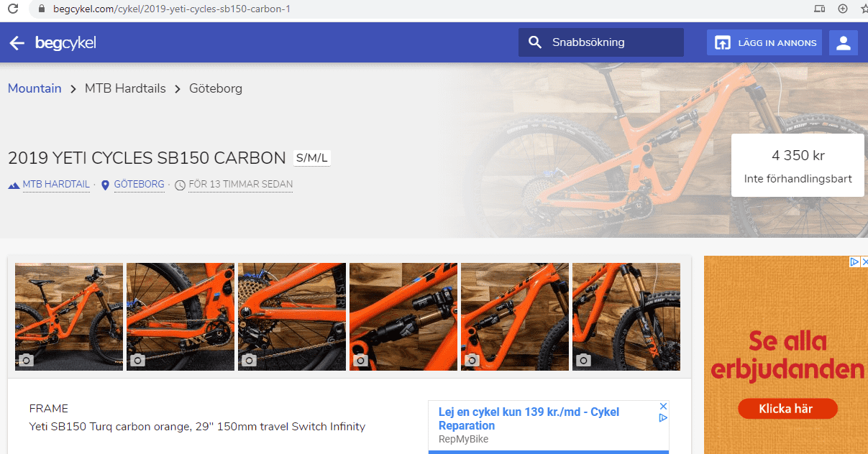Reload the page with browser refresh icon
Viewport: 868px width, 454px height.
point(12,9)
